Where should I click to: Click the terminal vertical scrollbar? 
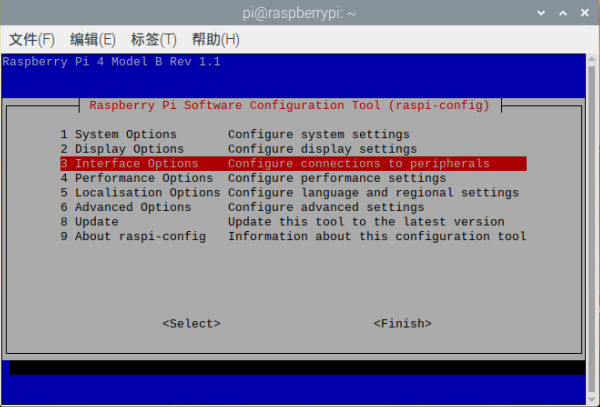tap(592, 230)
